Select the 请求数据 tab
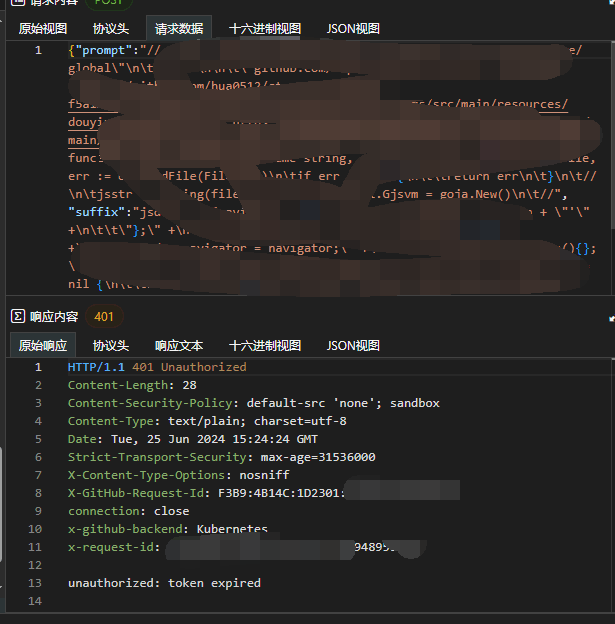The height and width of the screenshot is (624, 615). pyautogui.click(x=179, y=29)
